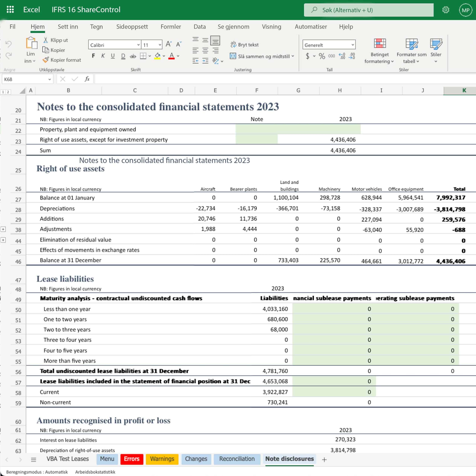Image resolution: width=476 pixels, height=476 pixels.
Task: Apply underline formatting
Action: pyautogui.click(x=113, y=56)
